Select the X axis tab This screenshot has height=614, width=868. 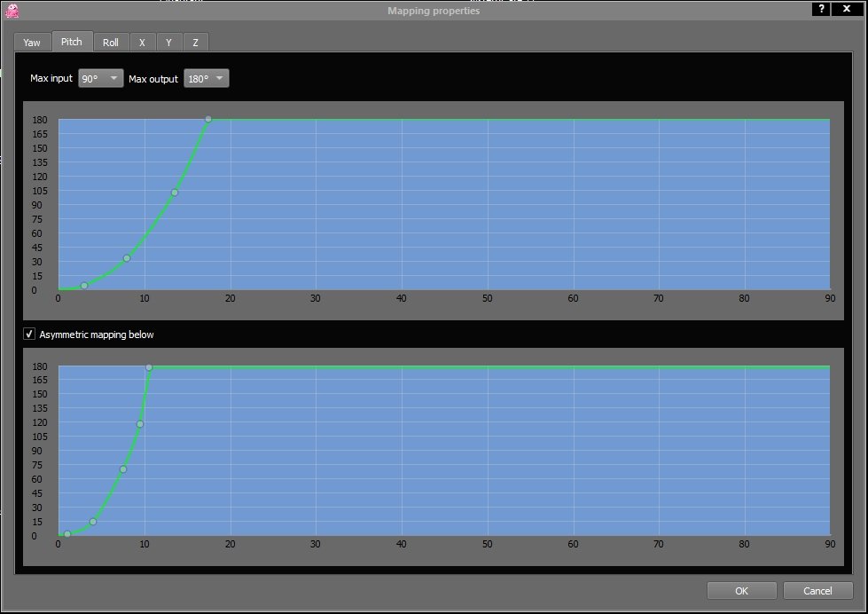(142, 43)
